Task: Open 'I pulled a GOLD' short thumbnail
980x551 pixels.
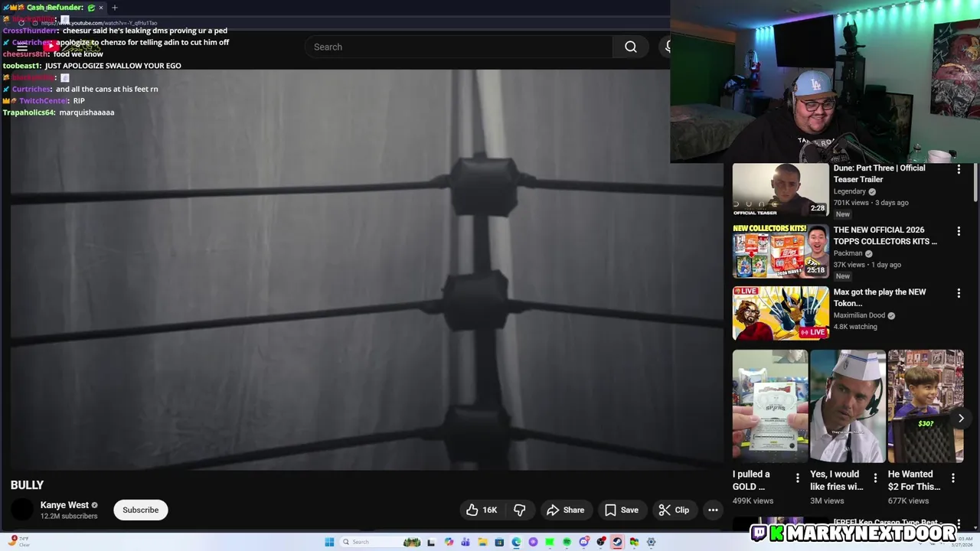Action: coord(769,406)
